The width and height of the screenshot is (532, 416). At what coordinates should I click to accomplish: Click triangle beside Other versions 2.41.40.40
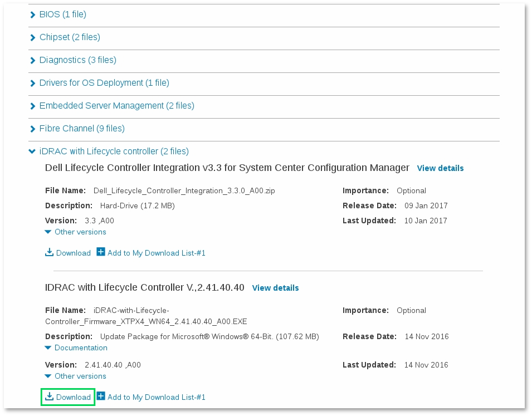(x=48, y=376)
